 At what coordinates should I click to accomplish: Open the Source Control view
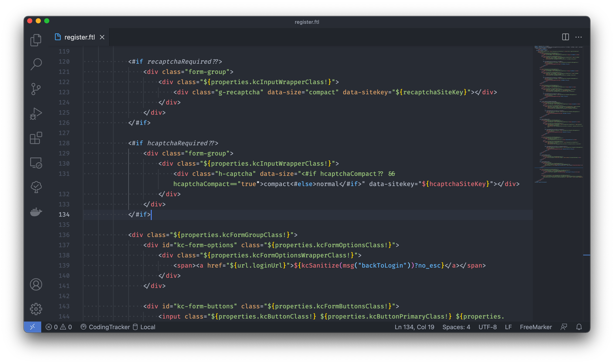pyautogui.click(x=36, y=89)
